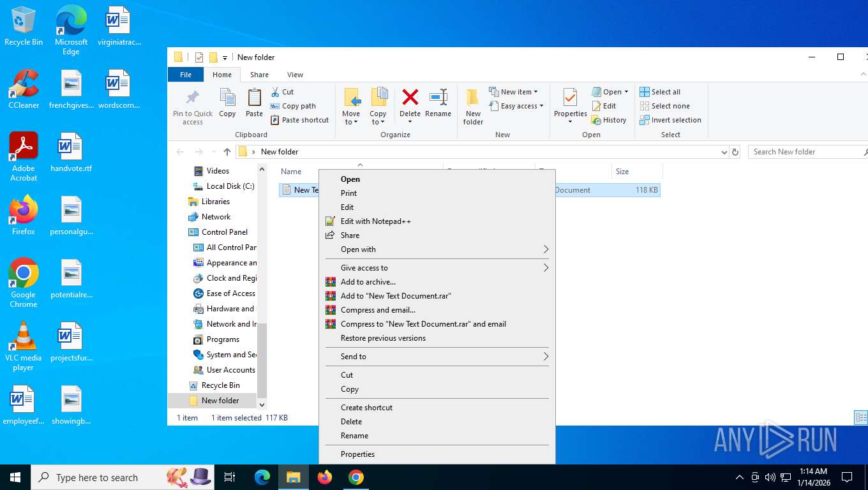Click Select none in ribbon
Image resolution: width=868 pixels, height=490 pixels.
point(664,106)
